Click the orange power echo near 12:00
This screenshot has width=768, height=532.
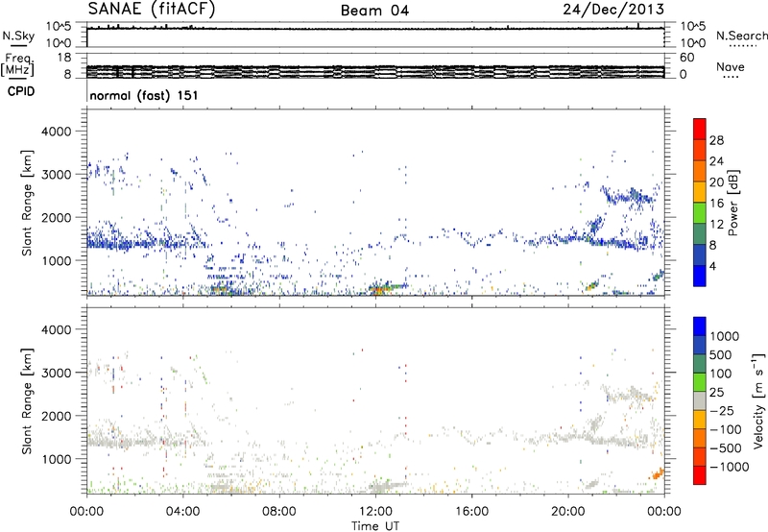coord(379,289)
